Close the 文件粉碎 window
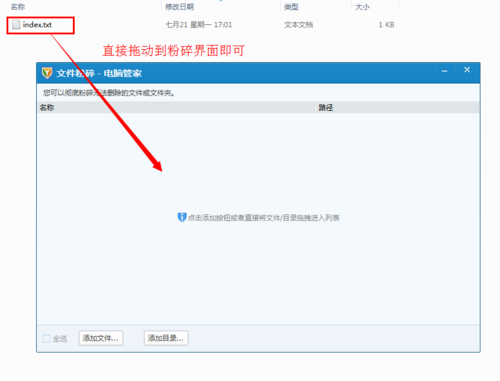Viewport: 500px width, 381px height. point(467,70)
